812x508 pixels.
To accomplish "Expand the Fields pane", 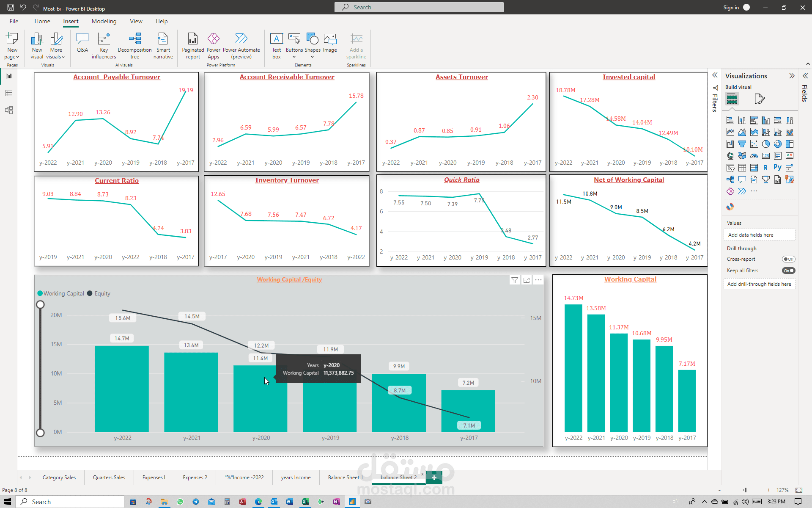I will click(x=805, y=76).
